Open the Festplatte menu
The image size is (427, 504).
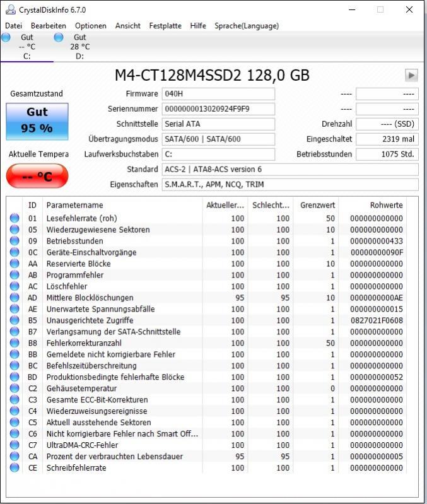pyautogui.click(x=165, y=26)
